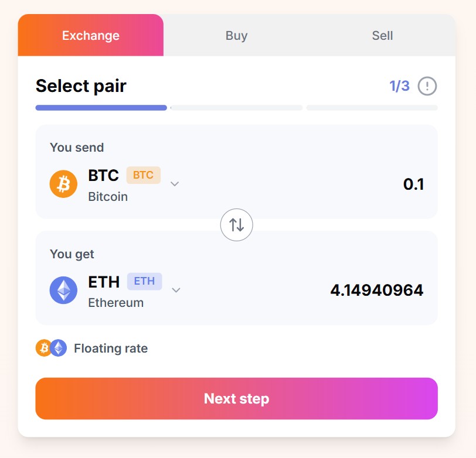476x458 pixels.
Task: Click the second gray progress segment
Action: pos(236,108)
